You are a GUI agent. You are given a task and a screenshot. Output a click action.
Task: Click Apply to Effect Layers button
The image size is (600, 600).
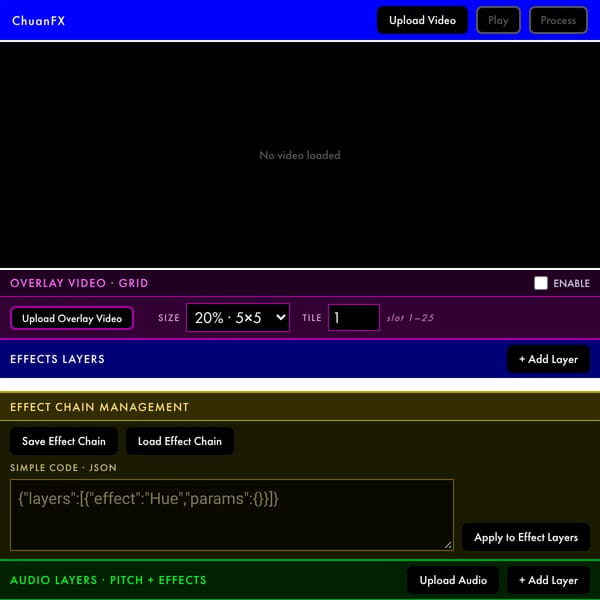pyautogui.click(x=525, y=537)
